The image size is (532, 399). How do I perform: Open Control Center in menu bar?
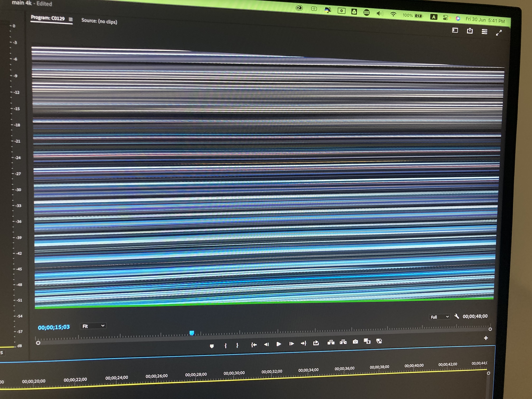445,18
